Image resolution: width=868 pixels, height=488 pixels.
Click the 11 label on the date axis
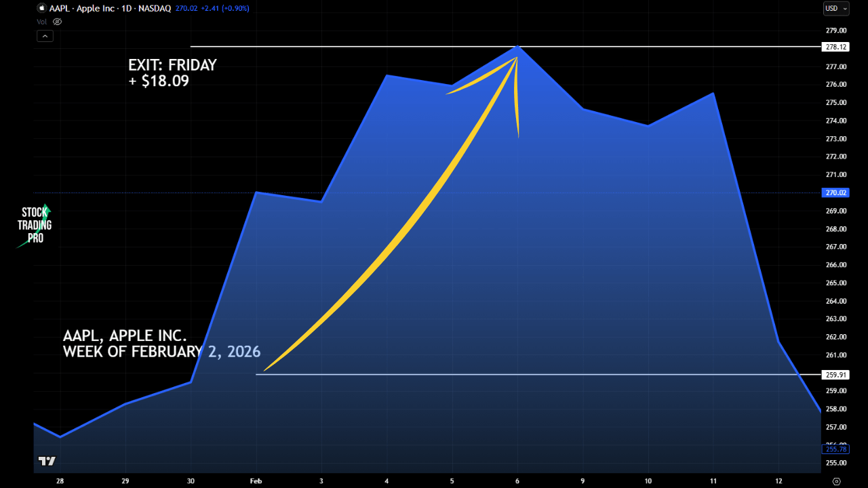coord(713,481)
